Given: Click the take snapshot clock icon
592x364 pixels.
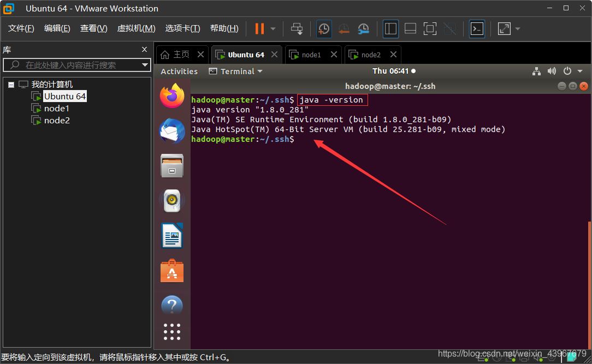Looking at the screenshot, I should tap(324, 28).
